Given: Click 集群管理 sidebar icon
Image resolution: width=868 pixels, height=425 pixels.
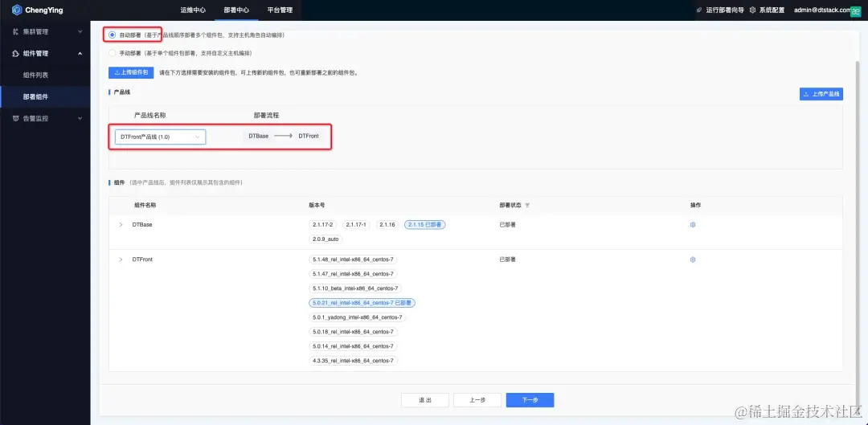Looking at the screenshot, I should tap(16, 31).
